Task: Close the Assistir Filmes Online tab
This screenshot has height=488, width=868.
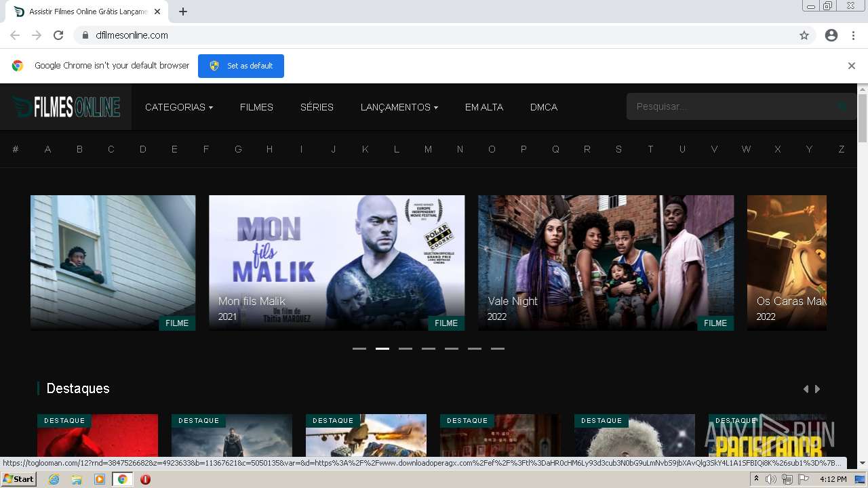Action: tap(158, 12)
